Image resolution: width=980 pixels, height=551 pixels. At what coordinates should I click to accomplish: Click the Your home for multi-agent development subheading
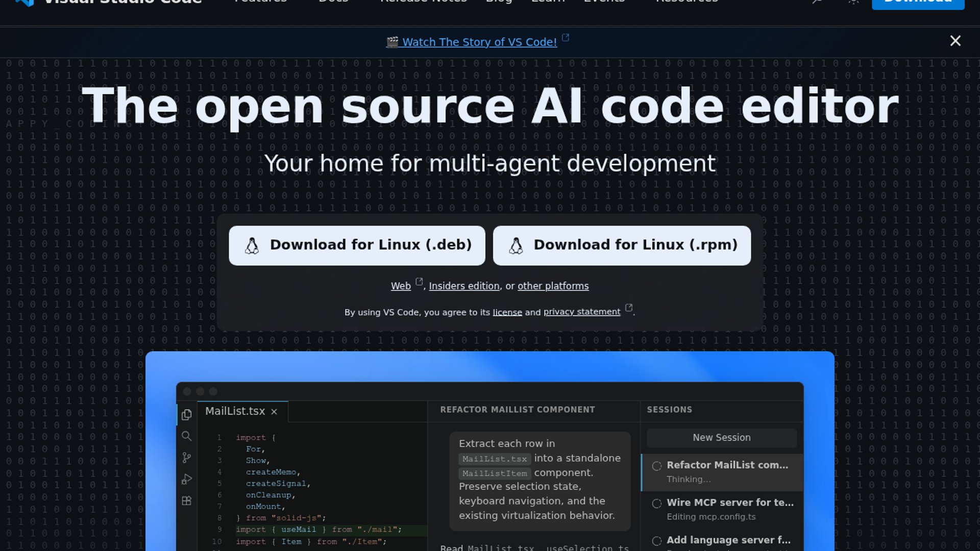490,164
